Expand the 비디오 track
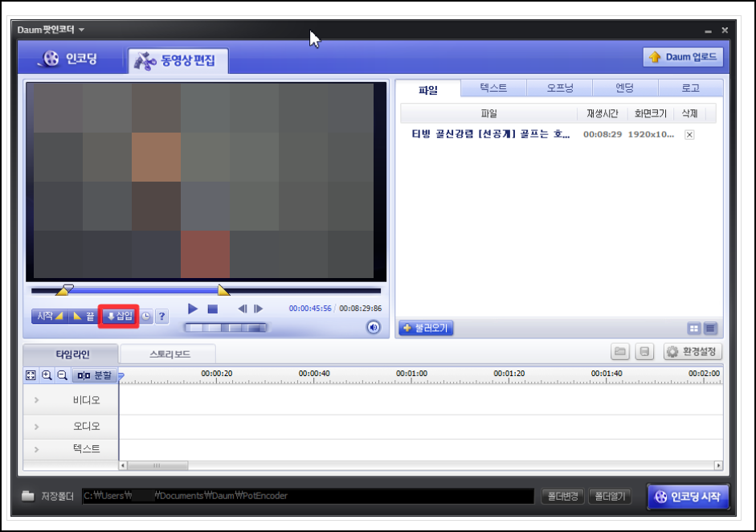 click(x=37, y=400)
